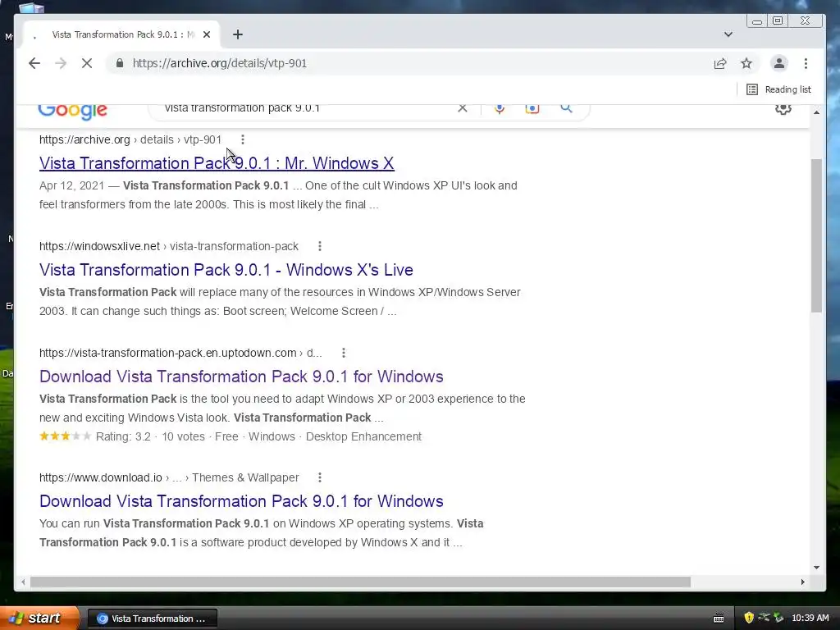Search by image camera icon
Screen dimensions: 840x630
click(532, 108)
